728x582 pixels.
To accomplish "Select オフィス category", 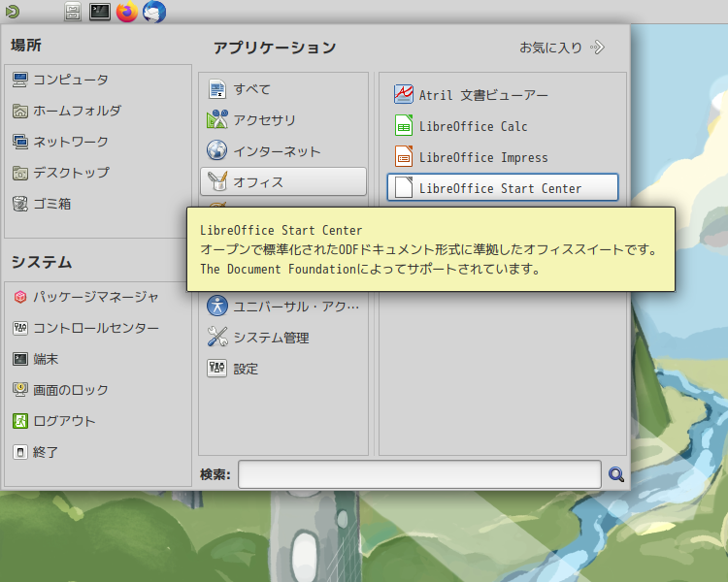I will pos(283,182).
